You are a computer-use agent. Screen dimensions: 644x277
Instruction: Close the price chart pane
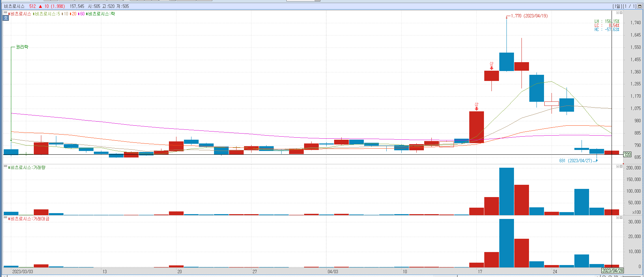tap(621, 13)
